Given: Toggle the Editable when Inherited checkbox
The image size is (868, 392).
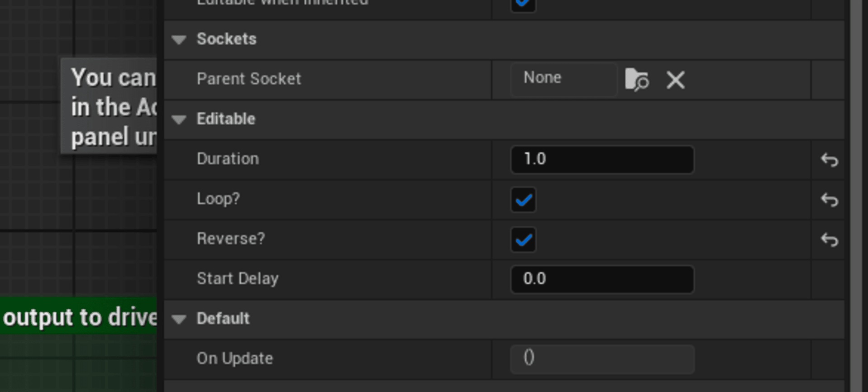Looking at the screenshot, I should [x=523, y=5].
